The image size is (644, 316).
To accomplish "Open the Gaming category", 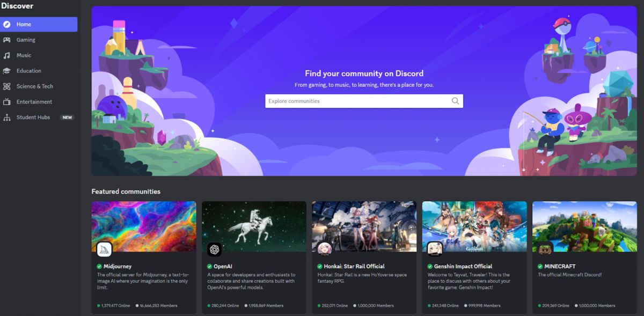I will coord(39,40).
